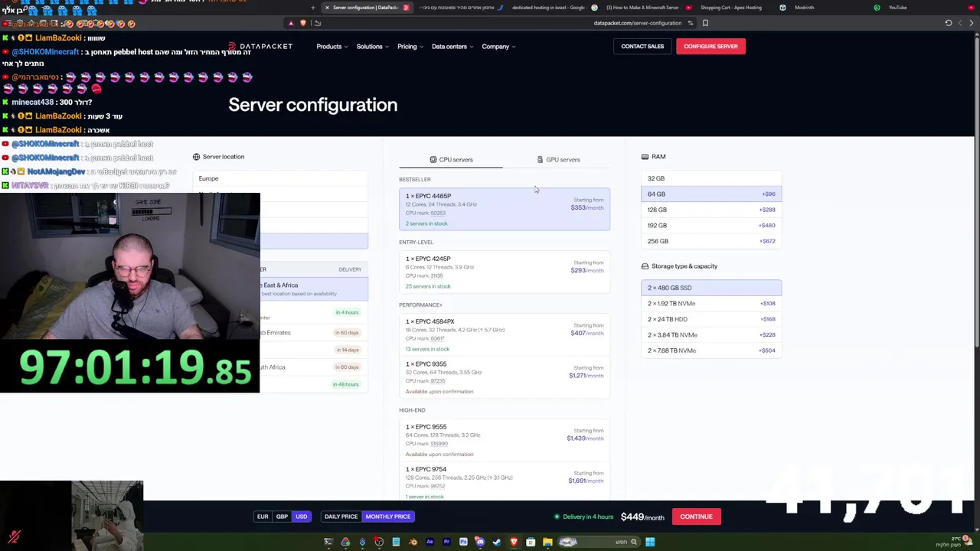
Task: Switch currency to USD
Action: point(301,517)
